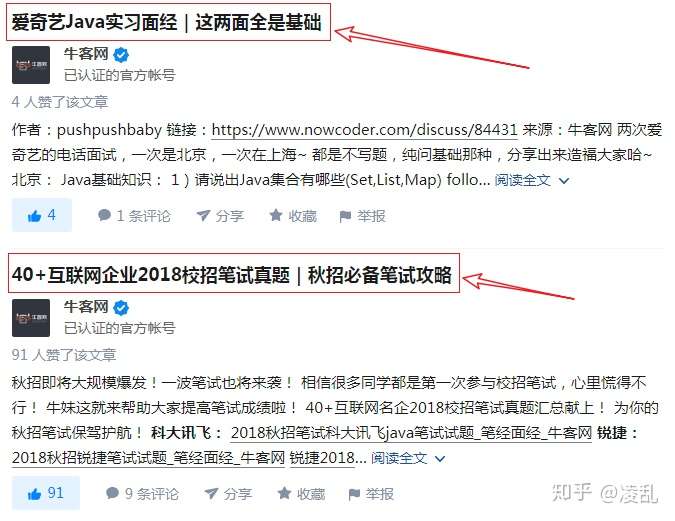
Task: Share the second article via 分享 icon
Action: pos(211,493)
